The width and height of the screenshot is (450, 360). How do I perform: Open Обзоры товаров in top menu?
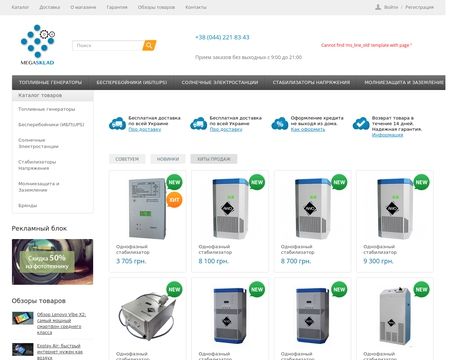point(156,7)
